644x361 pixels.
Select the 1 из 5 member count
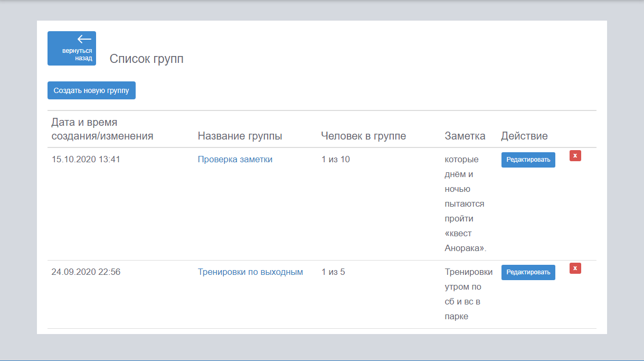(x=333, y=272)
